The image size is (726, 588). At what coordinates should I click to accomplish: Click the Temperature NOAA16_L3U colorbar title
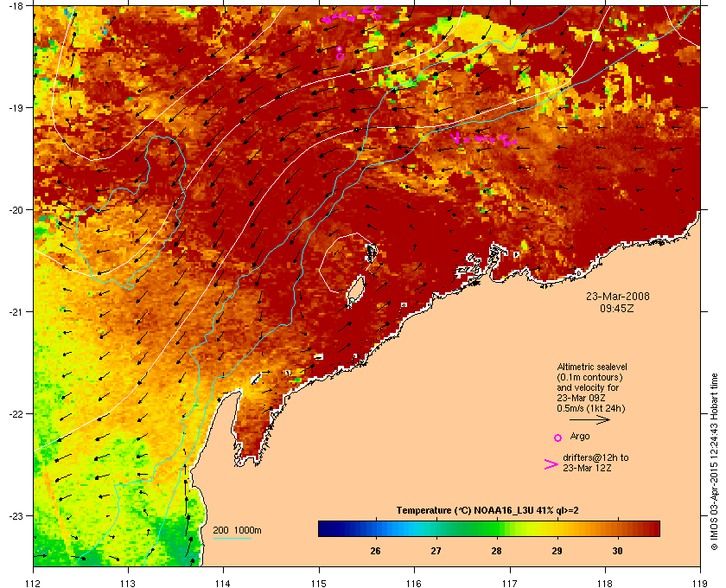pos(487,511)
